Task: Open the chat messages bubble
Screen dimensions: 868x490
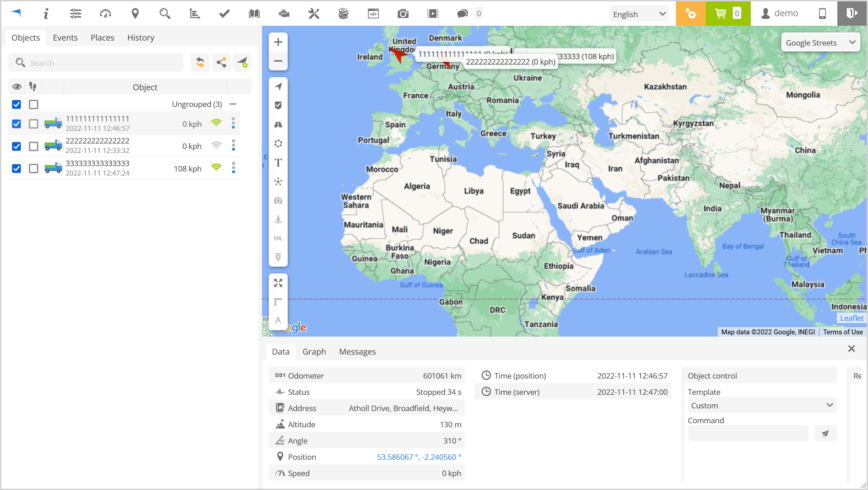Action: click(462, 14)
